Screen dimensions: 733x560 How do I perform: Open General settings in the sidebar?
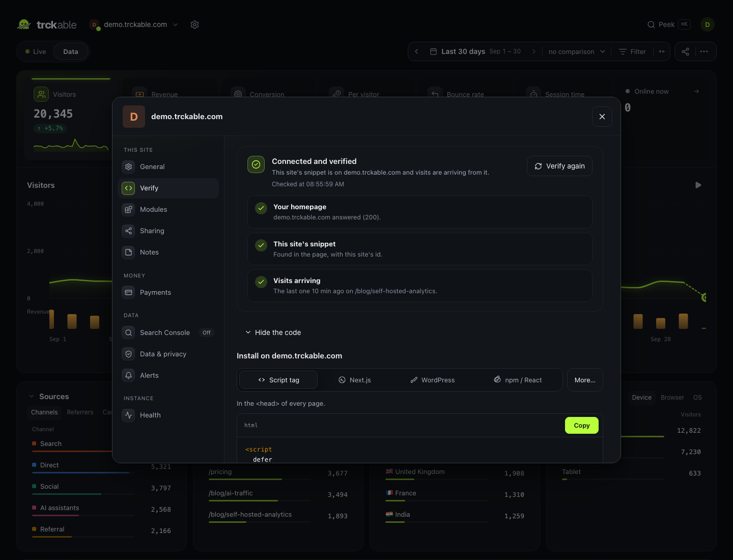(x=168, y=167)
